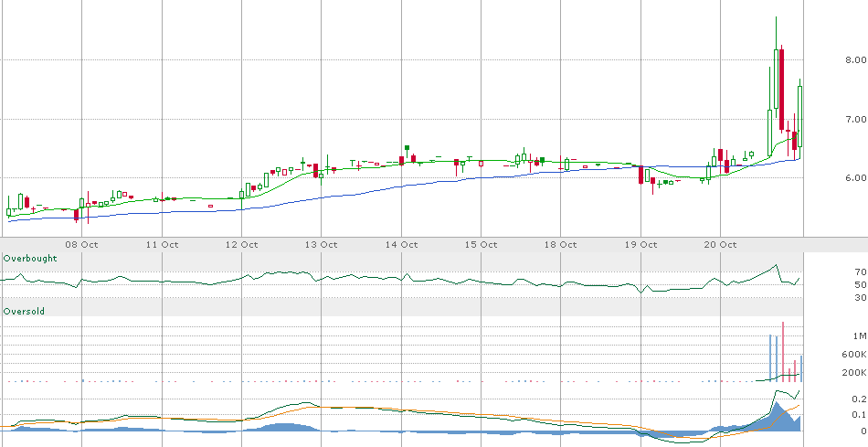
Task: Click the 0.2 MACD axis label
Action: (x=859, y=399)
